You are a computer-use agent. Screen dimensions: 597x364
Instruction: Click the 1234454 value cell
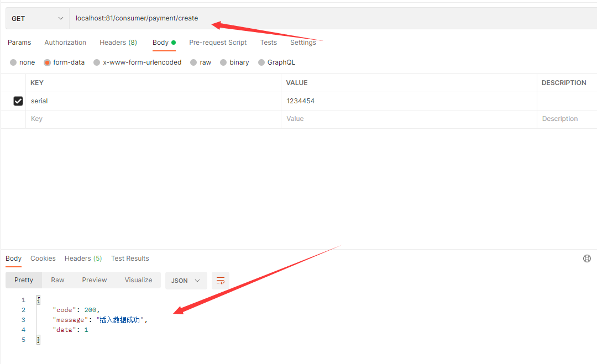[409, 101]
